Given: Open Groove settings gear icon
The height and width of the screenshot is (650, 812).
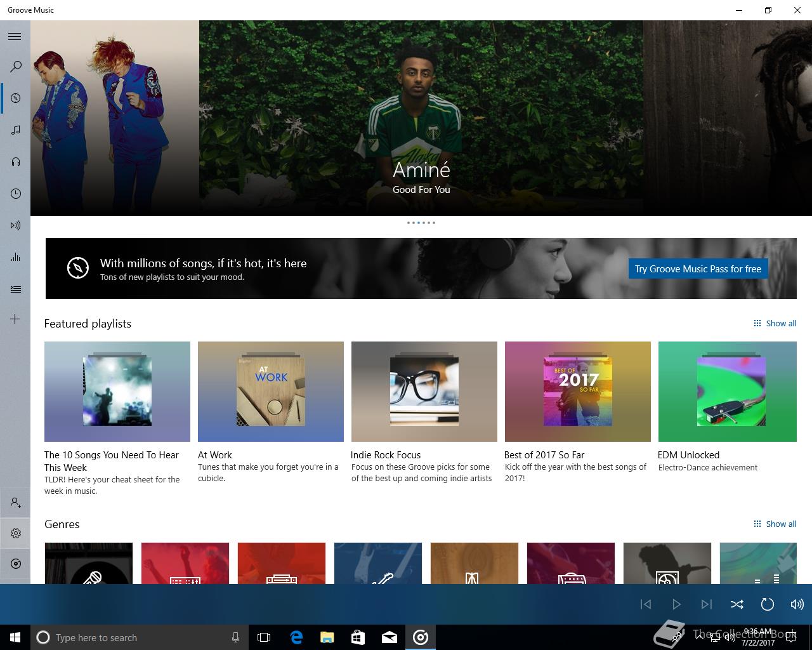Looking at the screenshot, I should [16, 533].
